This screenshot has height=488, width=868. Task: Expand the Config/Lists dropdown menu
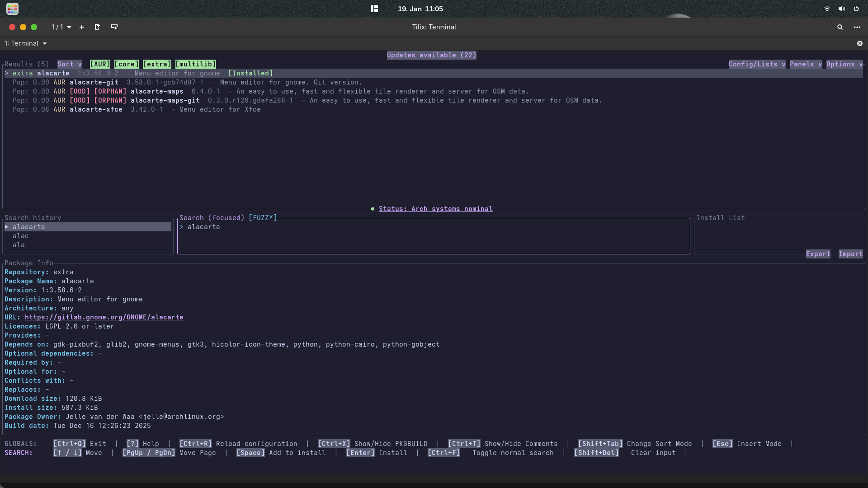(x=757, y=64)
